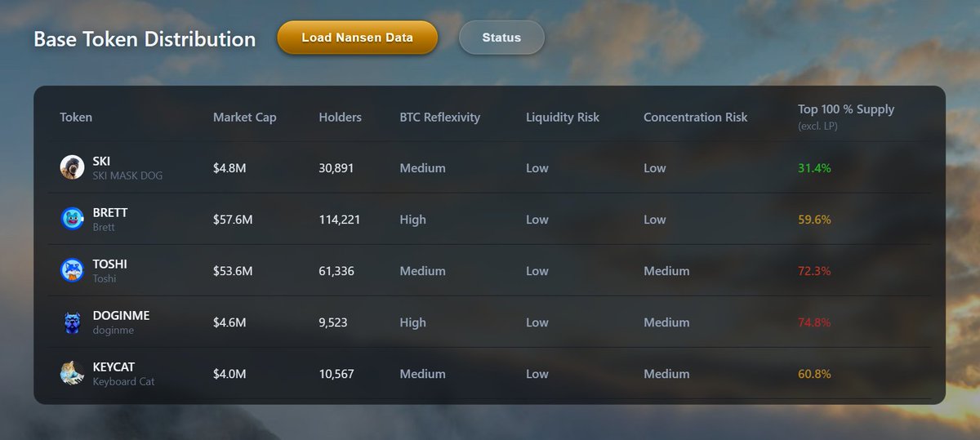The width and height of the screenshot is (980, 440).
Task: Select the TOSHI token cat icon
Action: point(73,270)
